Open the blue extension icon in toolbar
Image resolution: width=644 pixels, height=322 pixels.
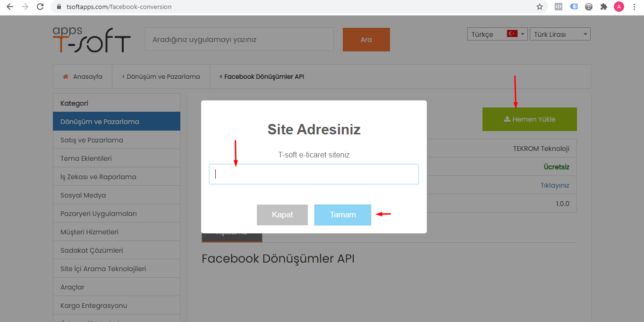(x=573, y=7)
